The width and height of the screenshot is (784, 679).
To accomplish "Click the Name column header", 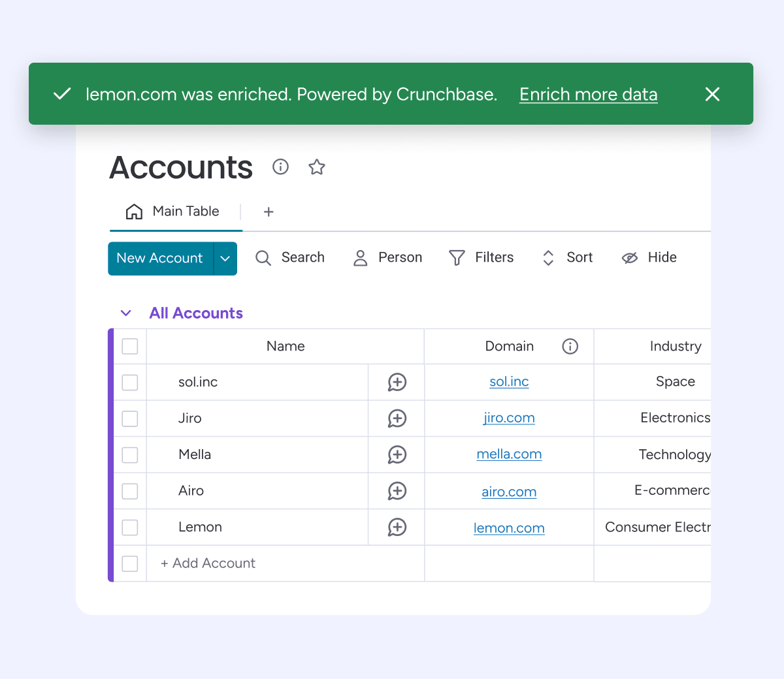I will click(x=286, y=346).
